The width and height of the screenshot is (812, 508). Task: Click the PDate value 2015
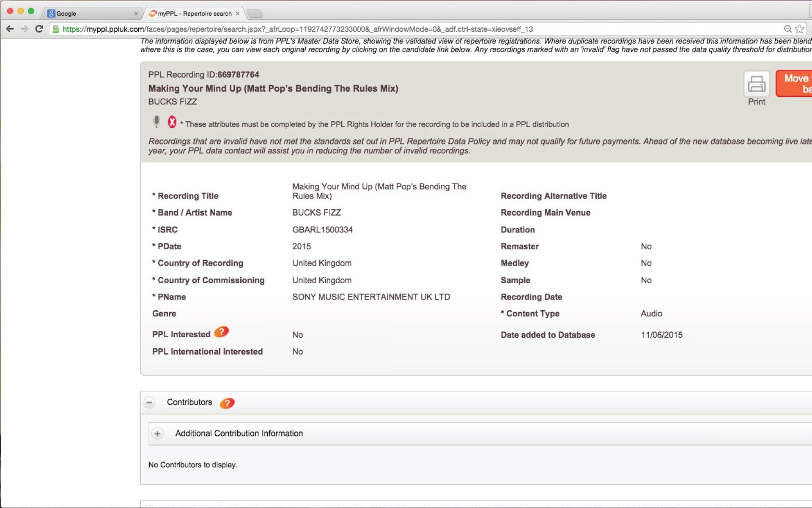click(302, 246)
